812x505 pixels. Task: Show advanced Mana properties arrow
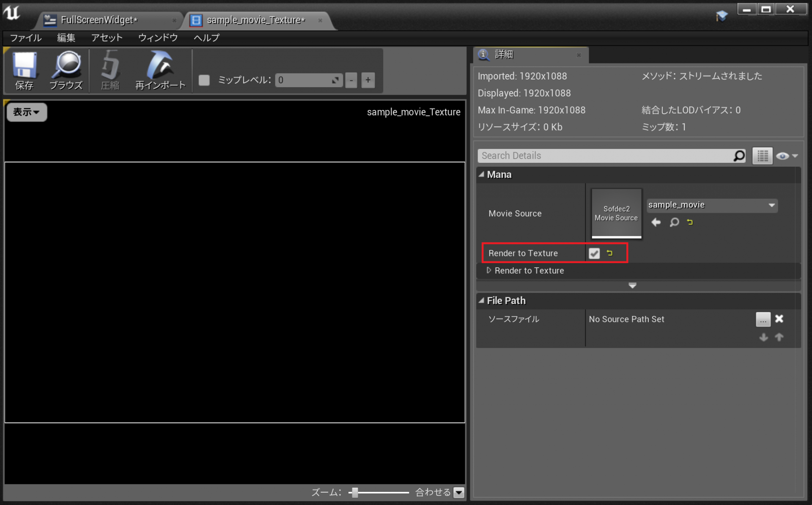633,285
